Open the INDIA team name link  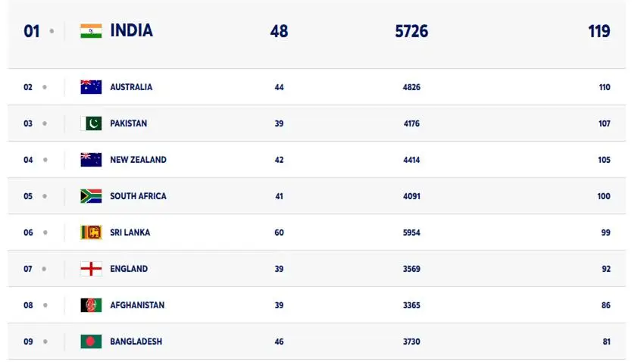pos(131,31)
